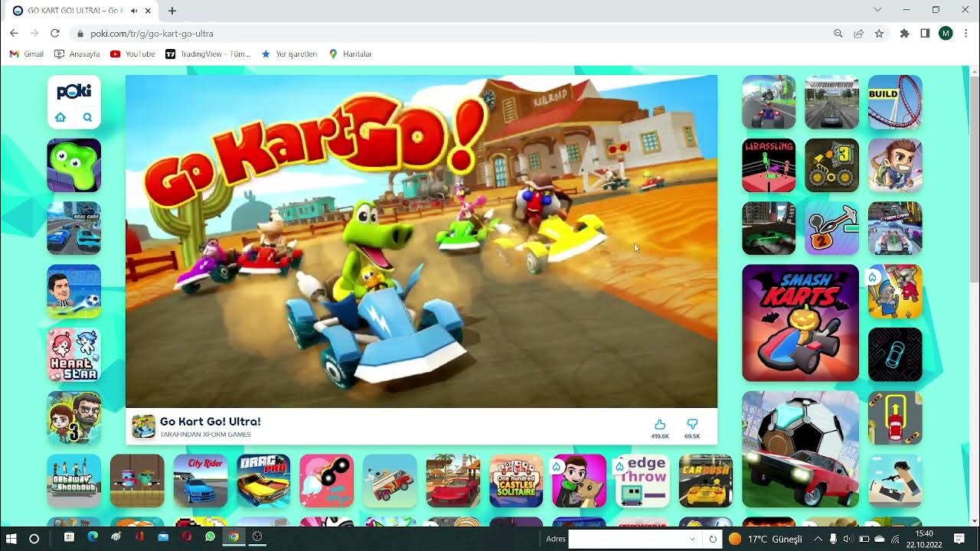980x551 pixels.
Task: Open the Cyber Cars game thumbnail
Action: click(895, 228)
